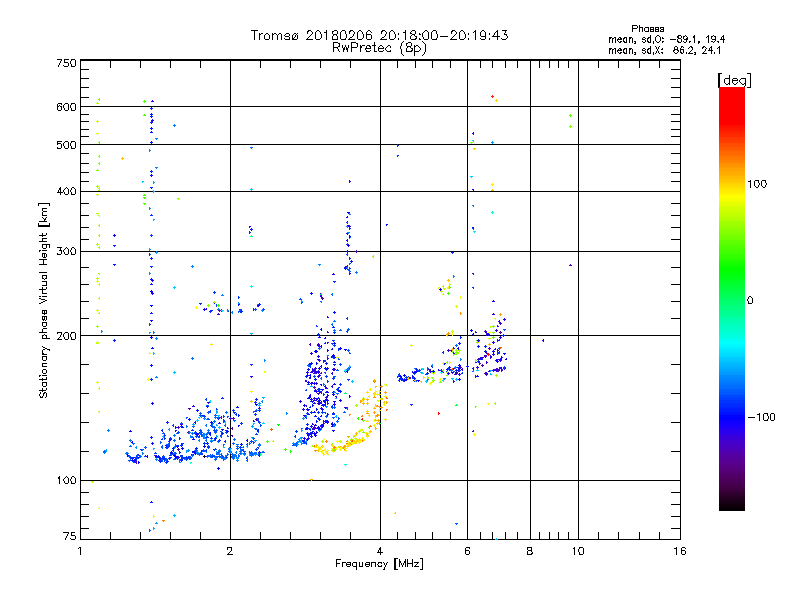Click the '400' y-axis tick label
This screenshot has height=600, width=800.
[66, 192]
